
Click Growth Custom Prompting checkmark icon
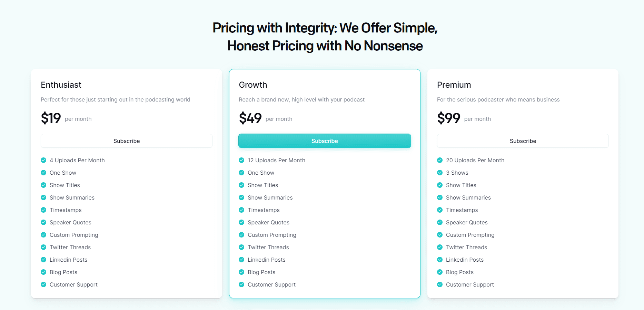[241, 235]
